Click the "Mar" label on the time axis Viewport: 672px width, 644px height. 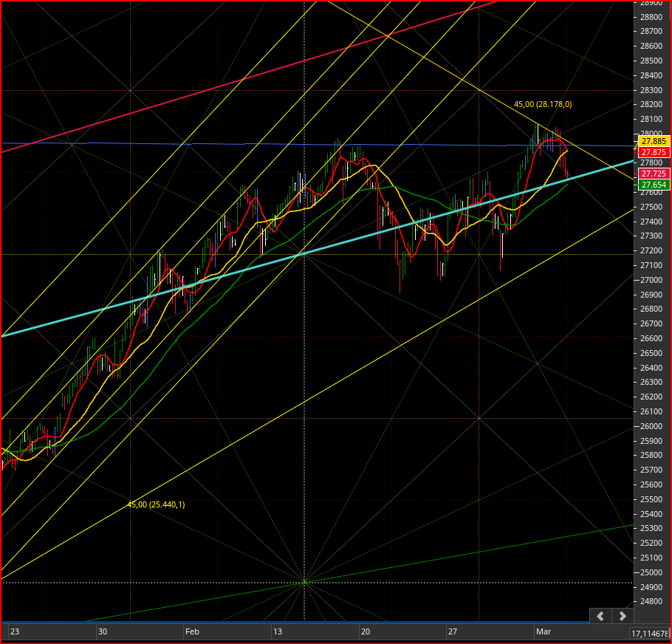[x=544, y=631]
